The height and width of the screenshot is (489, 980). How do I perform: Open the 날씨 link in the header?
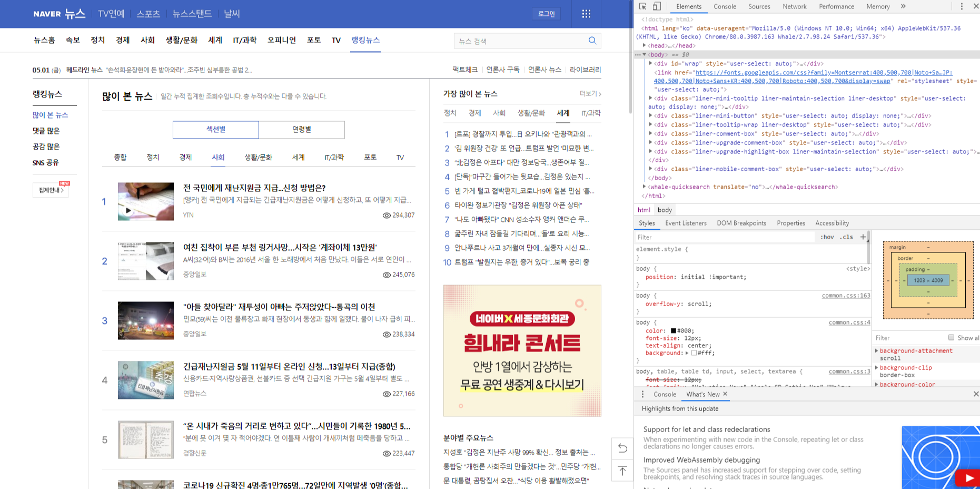[232, 14]
